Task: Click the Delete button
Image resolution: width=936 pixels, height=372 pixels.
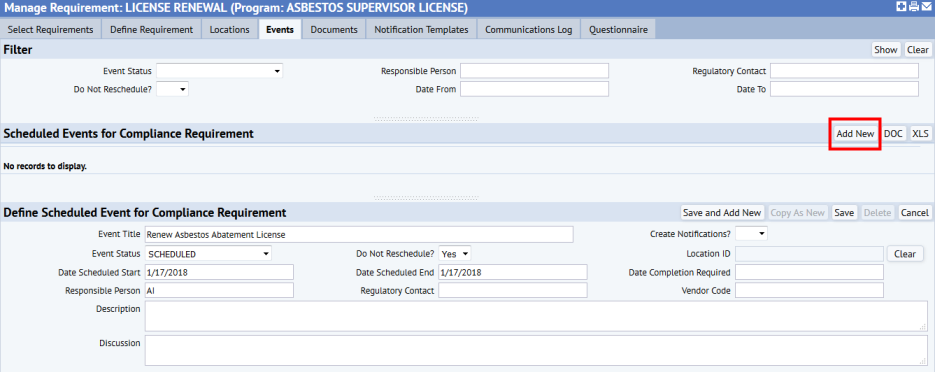Action: (x=878, y=213)
